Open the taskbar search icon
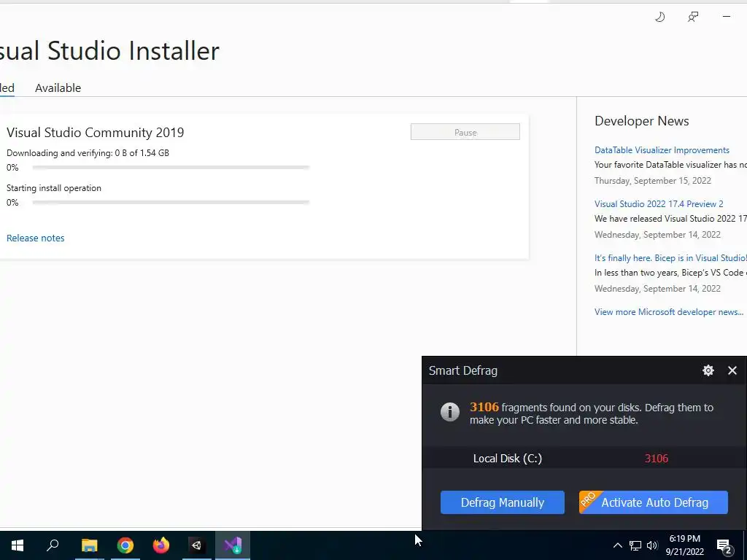Image resolution: width=747 pixels, height=560 pixels. (x=53, y=545)
